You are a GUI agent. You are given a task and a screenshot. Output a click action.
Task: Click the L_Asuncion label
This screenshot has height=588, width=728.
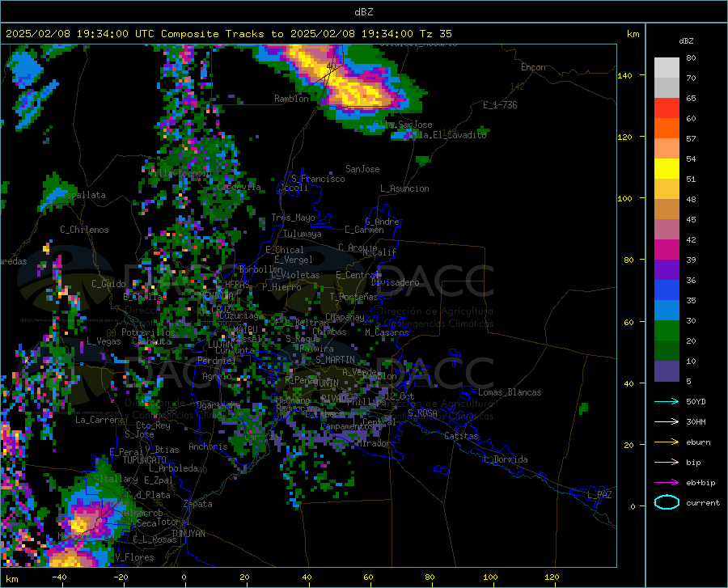pos(404,188)
